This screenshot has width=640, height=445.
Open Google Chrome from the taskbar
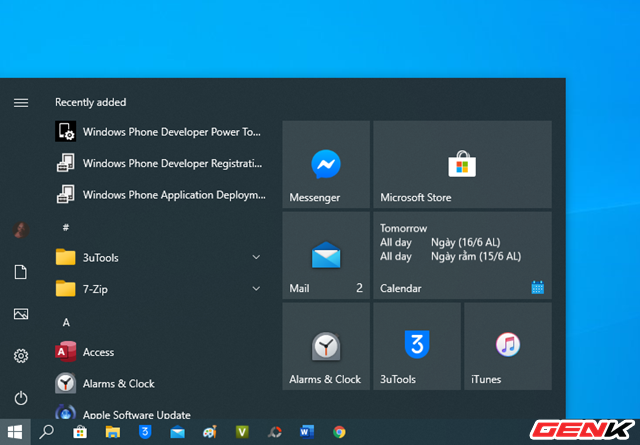(339, 432)
